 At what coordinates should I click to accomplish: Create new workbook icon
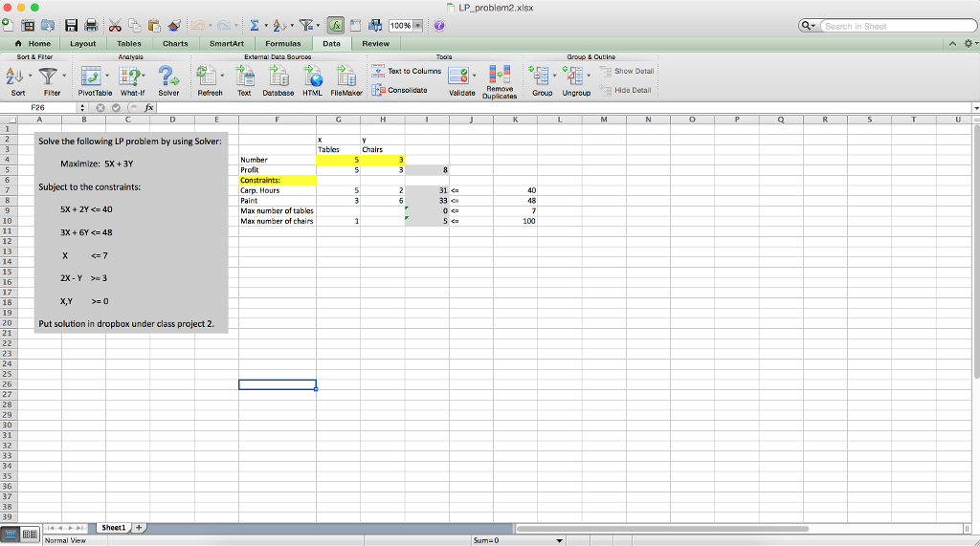(8, 26)
